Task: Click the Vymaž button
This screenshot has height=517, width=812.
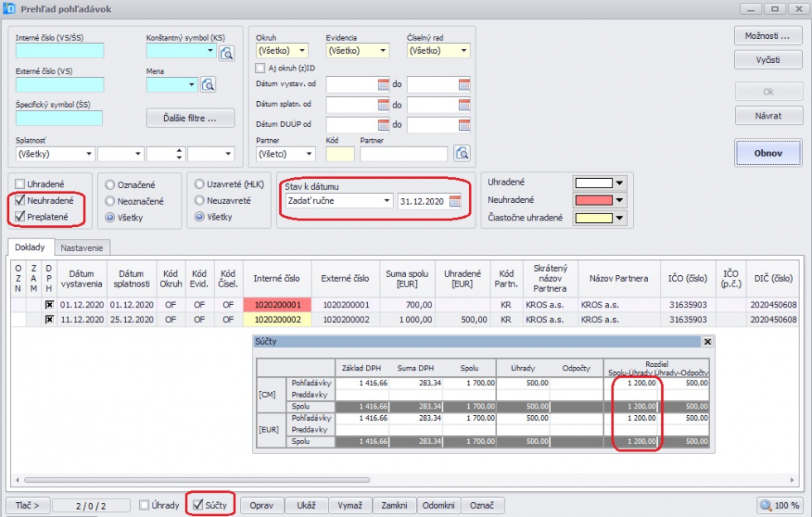Action: [350, 505]
